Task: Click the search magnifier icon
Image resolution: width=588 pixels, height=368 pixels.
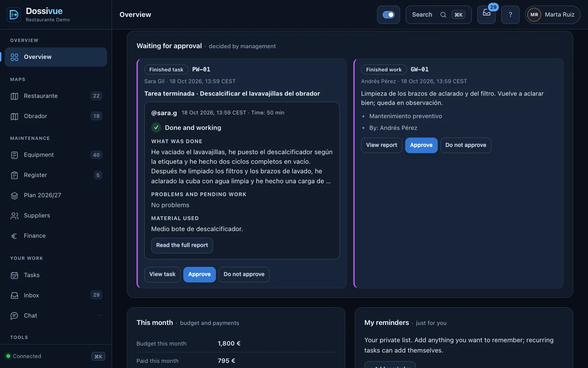Action: [443, 15]
